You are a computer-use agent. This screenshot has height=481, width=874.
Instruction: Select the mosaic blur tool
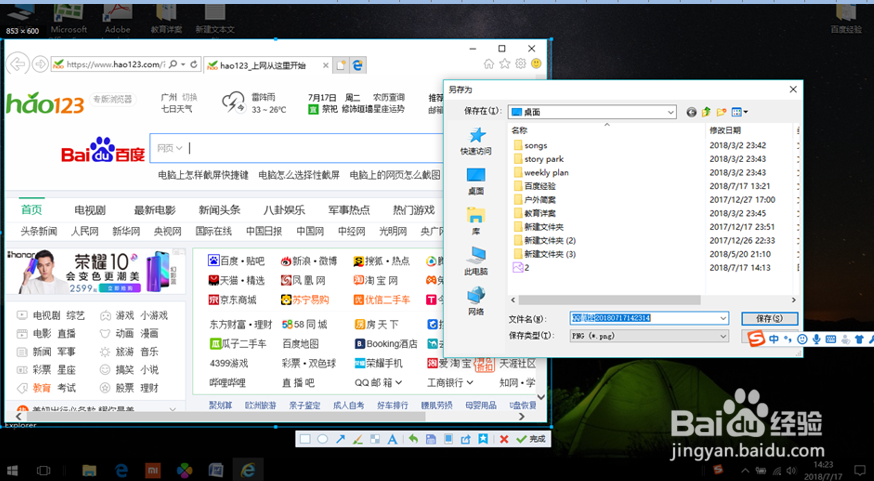click(x=375, y=439)
